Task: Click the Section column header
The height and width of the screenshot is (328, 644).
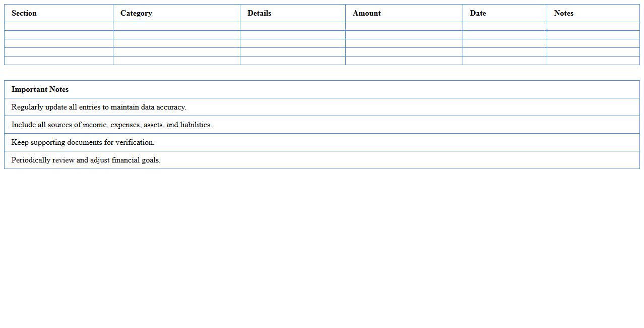Action: pyautogui.click(x=24, y=13)
